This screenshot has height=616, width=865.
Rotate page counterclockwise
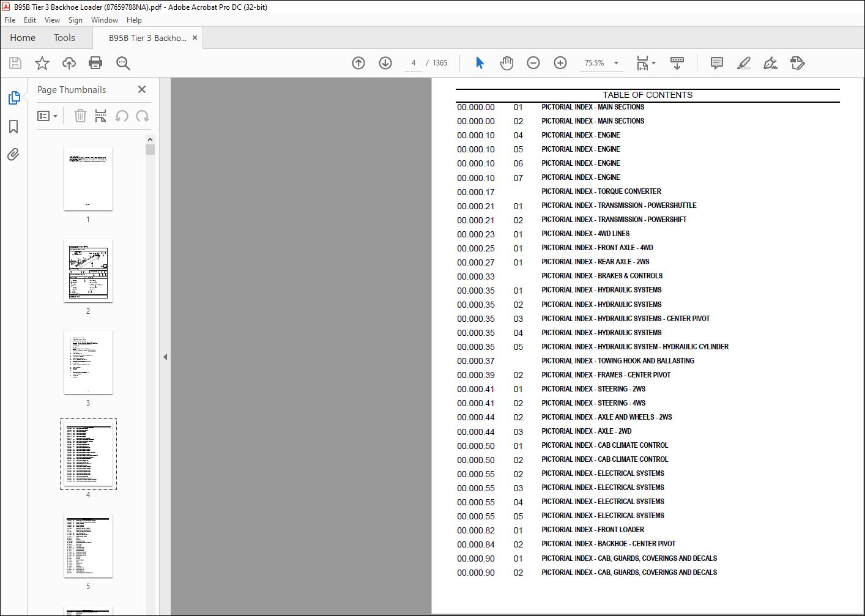pyautogui.click(x=122, y=116)
